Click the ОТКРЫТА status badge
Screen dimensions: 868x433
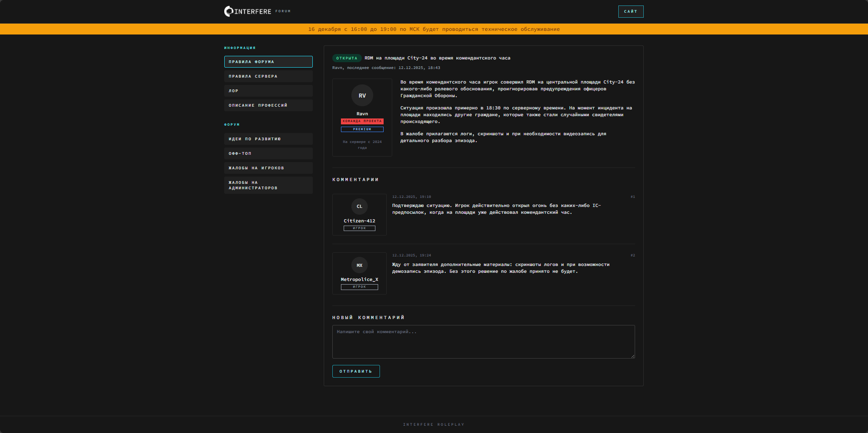[347, 58]
